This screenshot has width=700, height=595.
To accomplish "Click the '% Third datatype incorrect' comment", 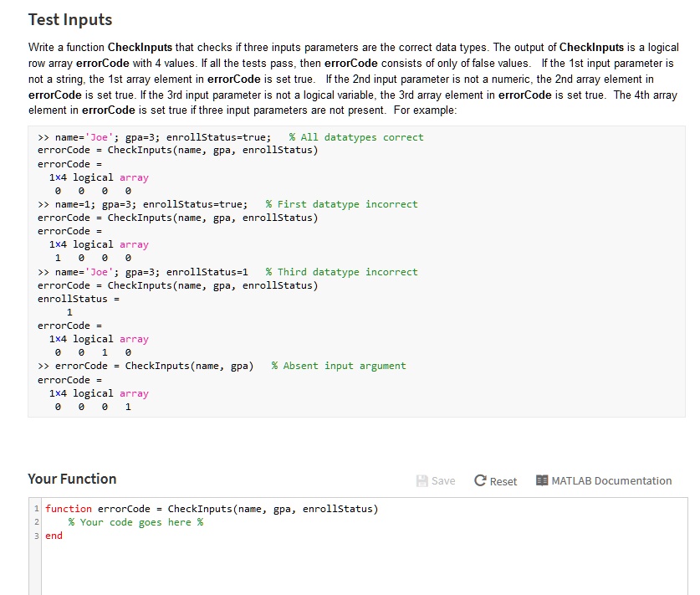I will pyautogui.click(x=341, y=272).
